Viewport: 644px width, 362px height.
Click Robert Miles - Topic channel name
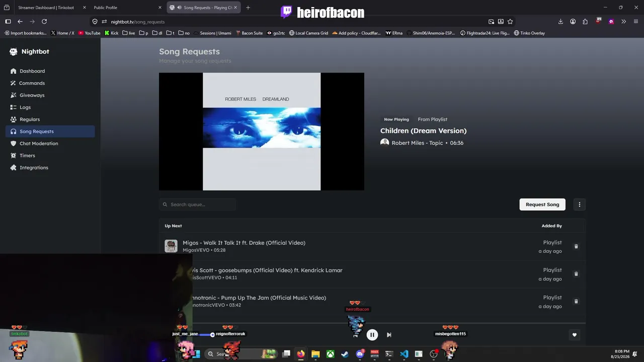pos(417,143)
